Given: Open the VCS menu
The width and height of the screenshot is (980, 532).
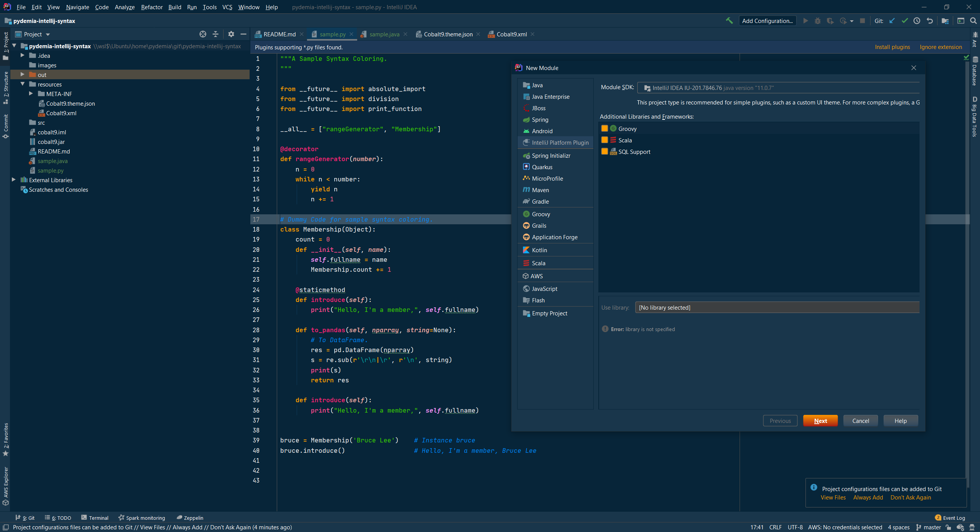Looking at the screenshot, I should point(227,7).
